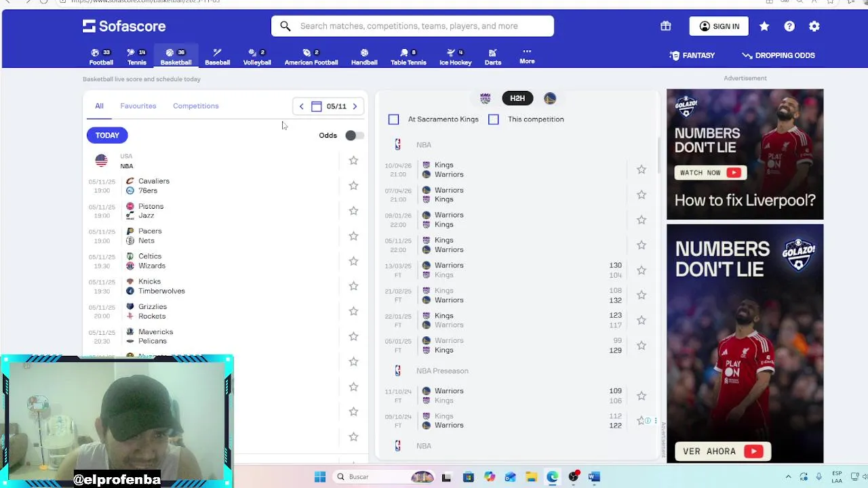Favourite the Pacers vs Nets match
Screen dimensions: 868x488
353,236
